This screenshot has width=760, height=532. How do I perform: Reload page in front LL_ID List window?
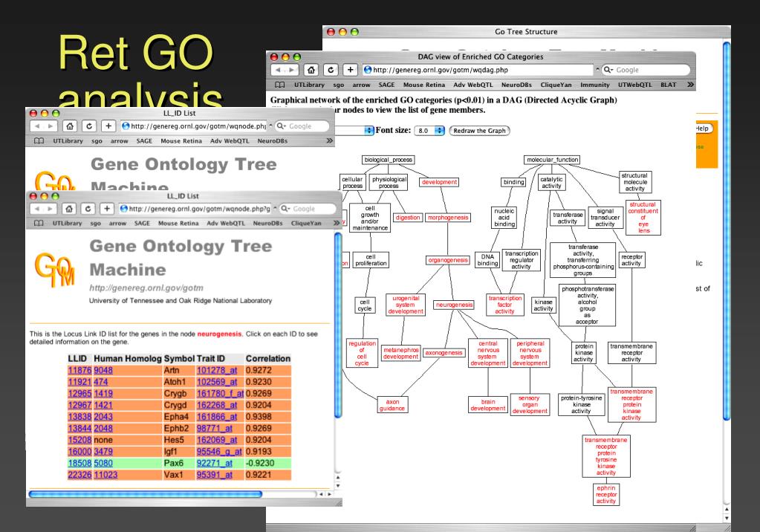88,209
